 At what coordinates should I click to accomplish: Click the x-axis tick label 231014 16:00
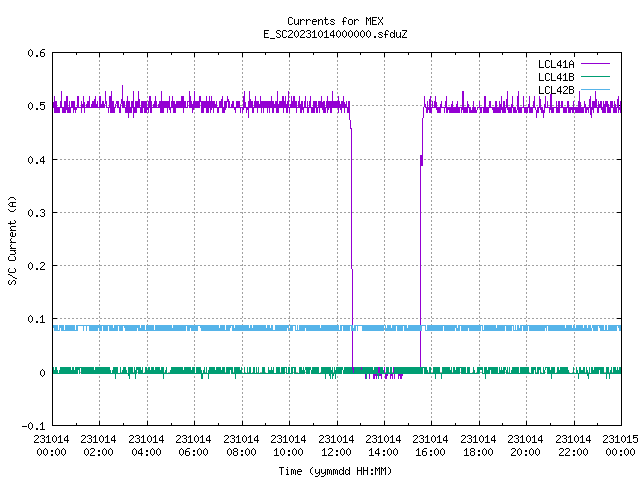pos(431,446)
